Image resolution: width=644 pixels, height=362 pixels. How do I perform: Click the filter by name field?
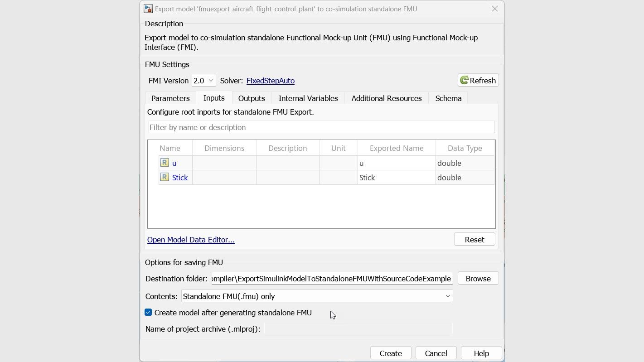coord(321,127)
